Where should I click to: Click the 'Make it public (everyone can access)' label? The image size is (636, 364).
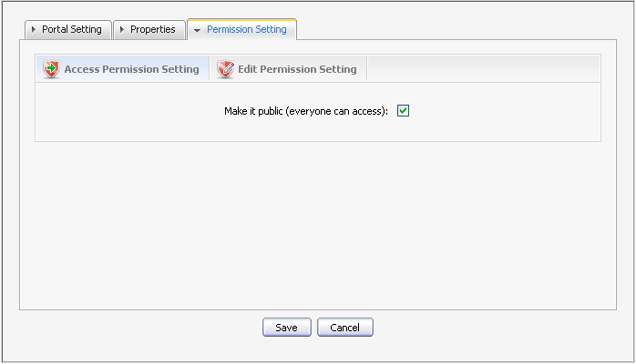306,111
